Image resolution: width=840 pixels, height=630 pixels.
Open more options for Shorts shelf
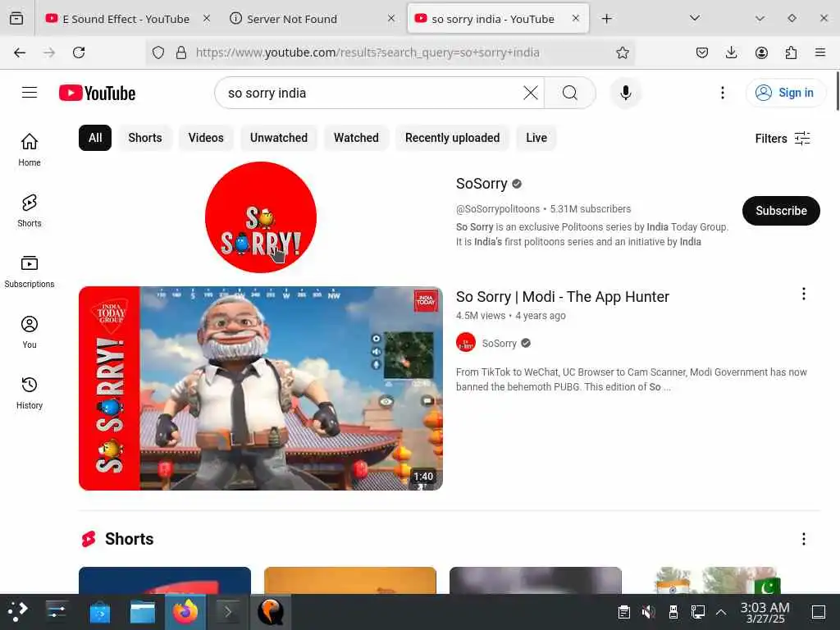point(803,539)
